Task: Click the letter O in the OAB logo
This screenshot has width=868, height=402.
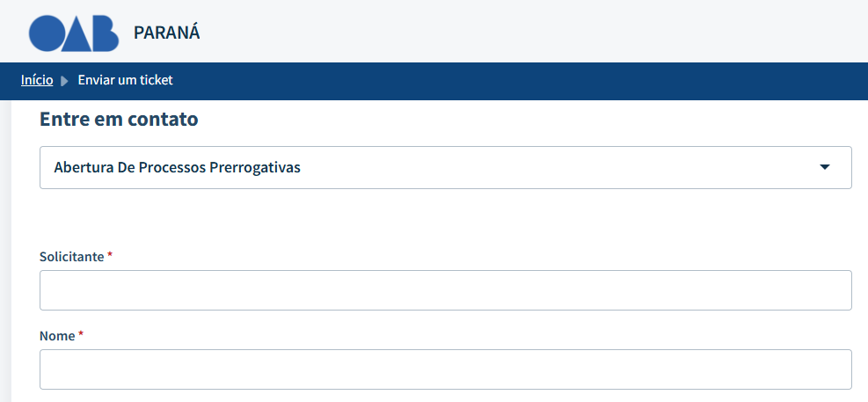Action: [x=46, y=33]
